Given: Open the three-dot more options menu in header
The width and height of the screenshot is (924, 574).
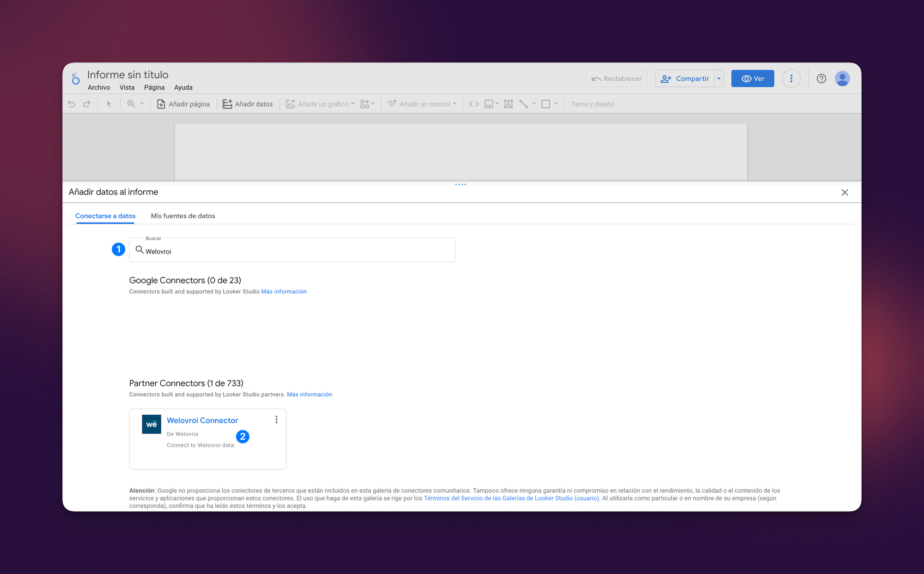Looking at the screenshot, I should coord(791,79).
